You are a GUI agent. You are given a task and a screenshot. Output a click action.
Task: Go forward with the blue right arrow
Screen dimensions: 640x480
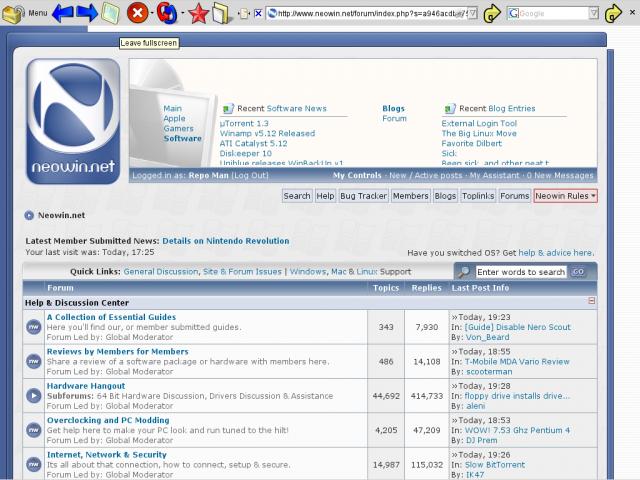tap(87, 13)
